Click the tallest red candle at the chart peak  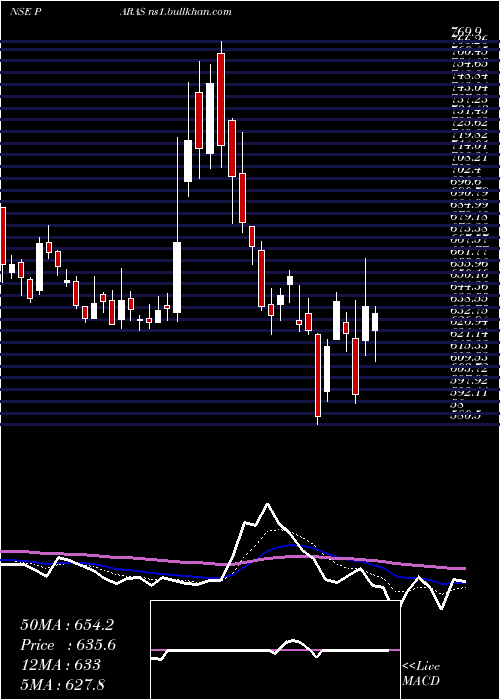click(x=221, y=99)
